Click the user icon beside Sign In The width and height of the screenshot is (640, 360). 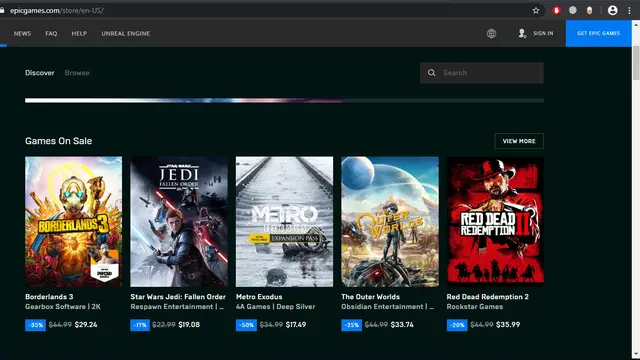click(522, 33)
